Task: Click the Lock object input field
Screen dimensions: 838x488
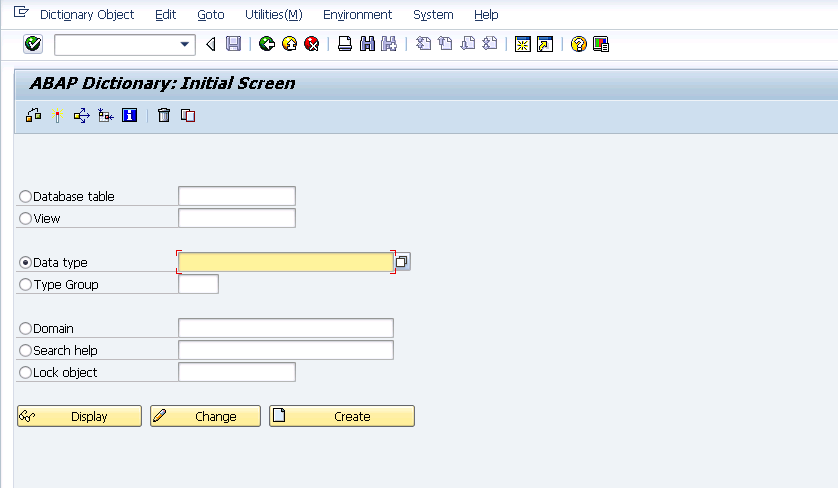Action: click(237, 371)
